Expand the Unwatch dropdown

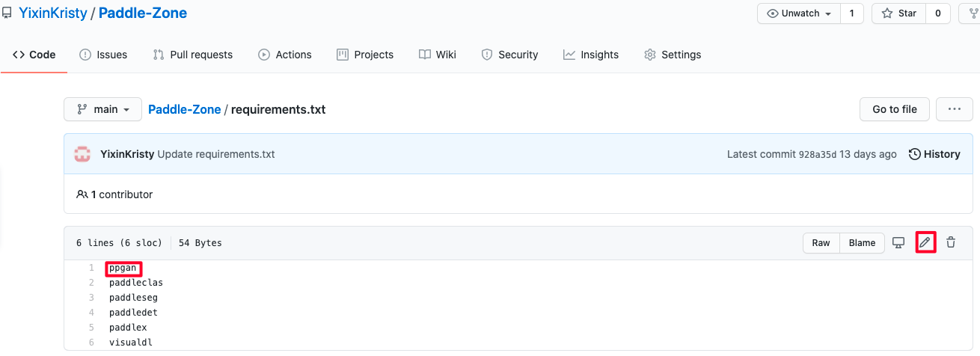coord(800,13)
